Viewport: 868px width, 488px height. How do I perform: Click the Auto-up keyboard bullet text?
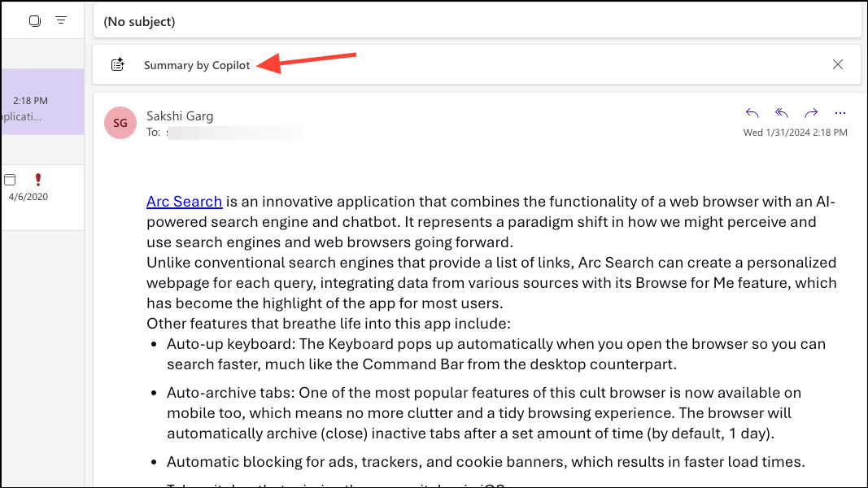(496, 354)
